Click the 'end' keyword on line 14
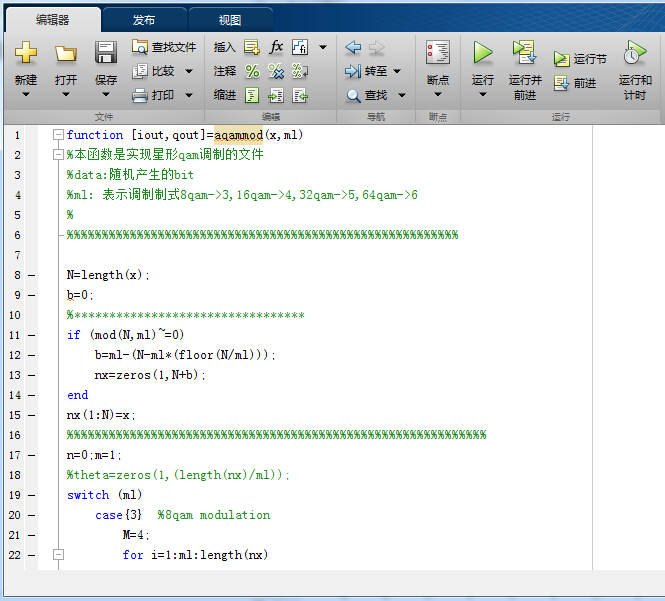Viewport: 665px width, 601px height. click(78, 395)
